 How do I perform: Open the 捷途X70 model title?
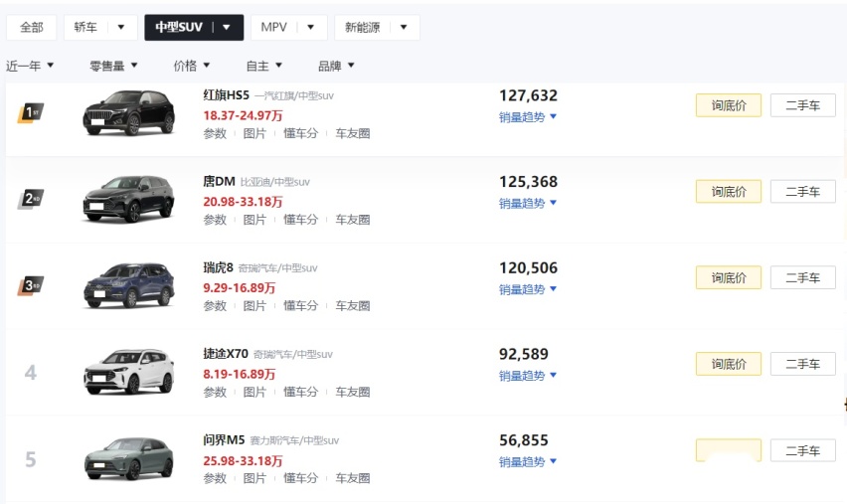click(x=226, y=354)
